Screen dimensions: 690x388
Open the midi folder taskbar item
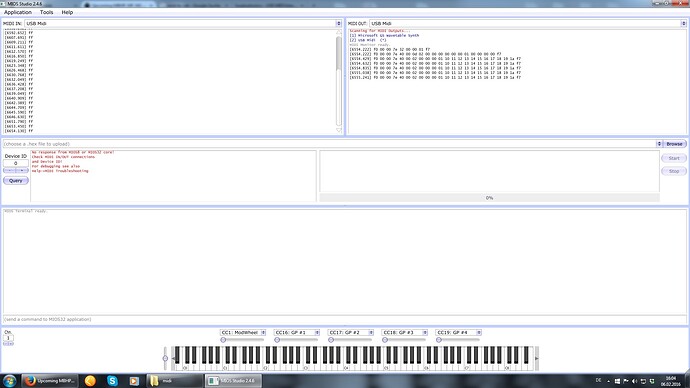(174, 381)
